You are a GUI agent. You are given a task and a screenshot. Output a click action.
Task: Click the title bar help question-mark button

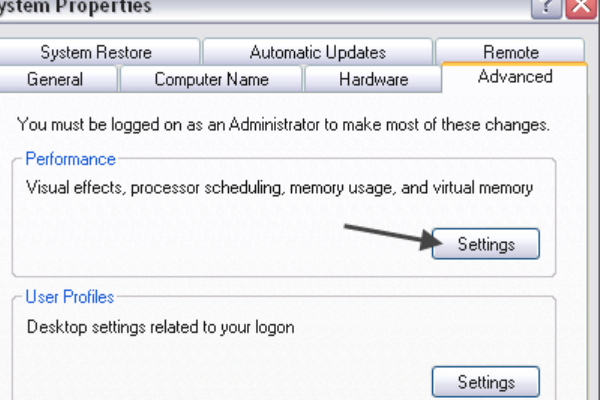pyautogui.click(x=548, y=8)
